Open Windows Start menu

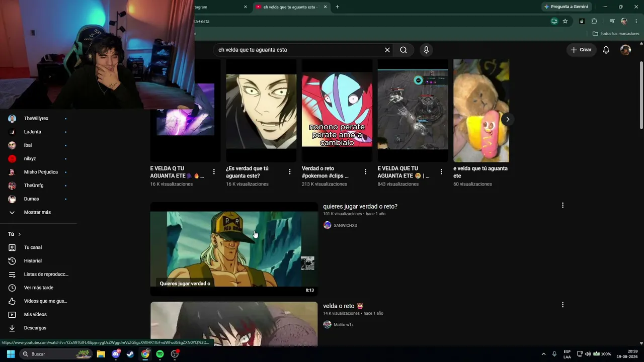[x=11, y=354]
